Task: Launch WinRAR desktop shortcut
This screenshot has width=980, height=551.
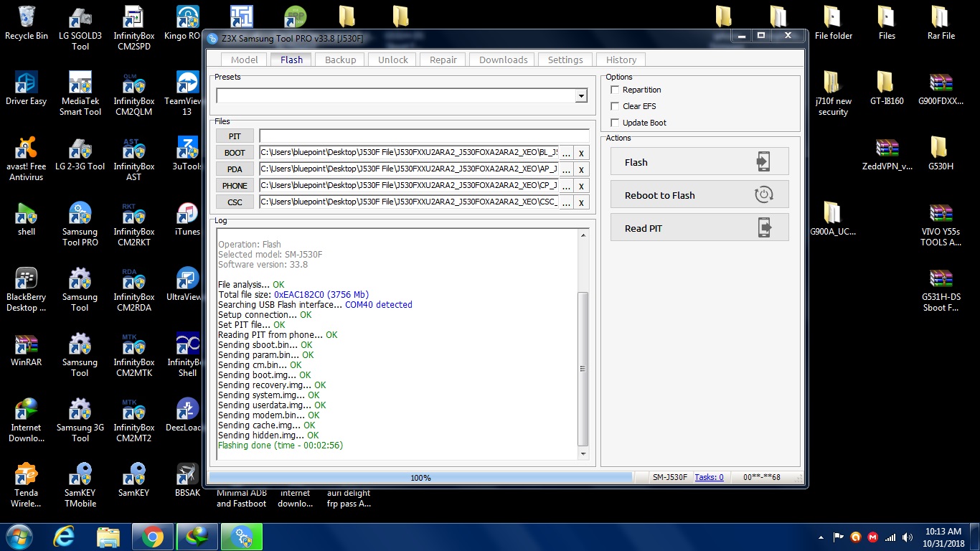Action: pos(27,350)
